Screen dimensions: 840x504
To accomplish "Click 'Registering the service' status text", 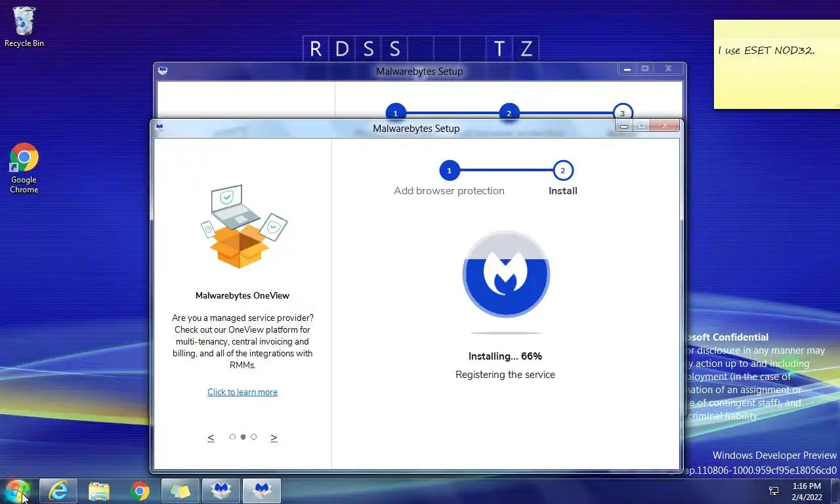I will pyautogui.click(x=505, y=375).
